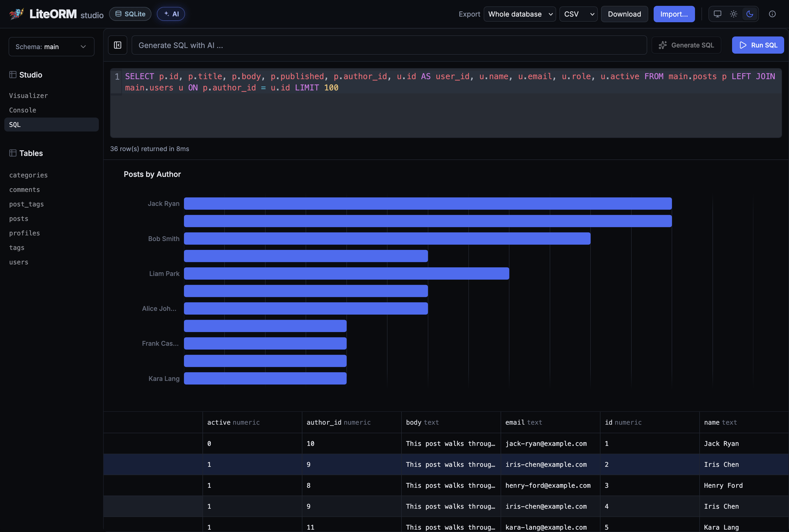Open the posts table
Viewport: 789px width, 532px height.
pyautogui.click(x=19, y=219)
